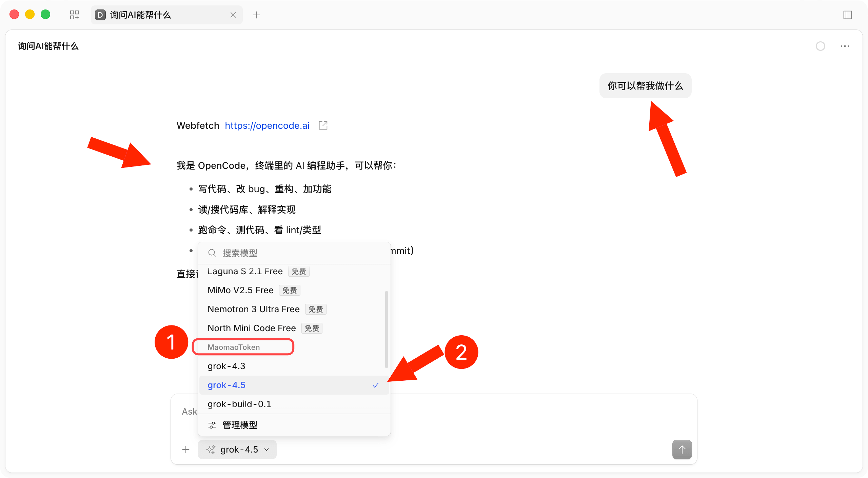This screenshot has width=868, height=478.
Task: Click the MaomaoToken provider group header
Action: pyautogui.click(x=234, y=347)
